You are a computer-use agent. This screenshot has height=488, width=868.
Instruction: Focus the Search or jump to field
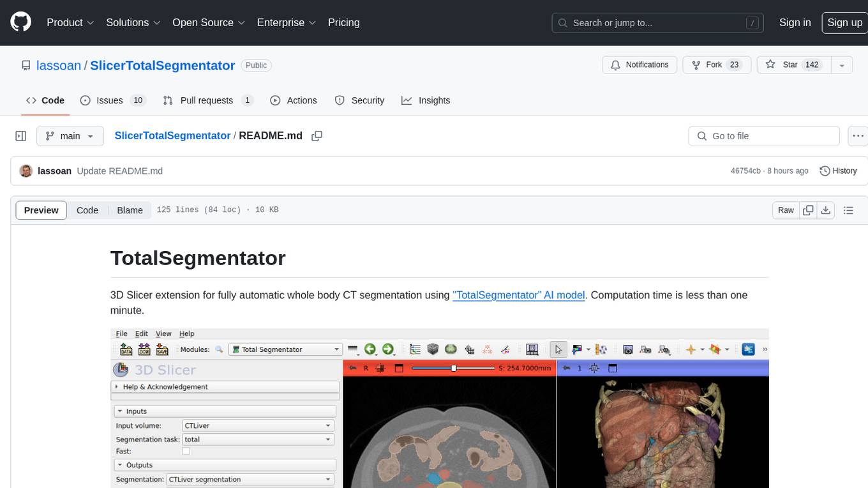click(x=657, y=22)
